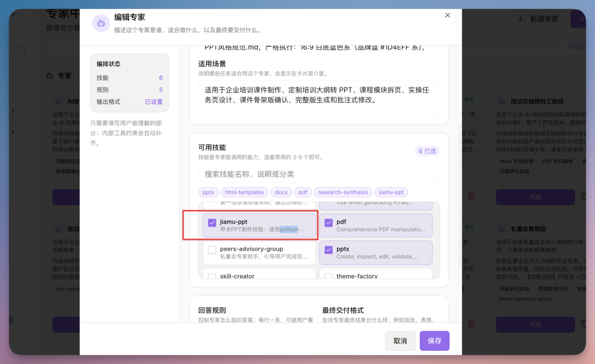Click the plus icon beside 新建专家
This screenshot has height=364, width=595.
point(520,19)
